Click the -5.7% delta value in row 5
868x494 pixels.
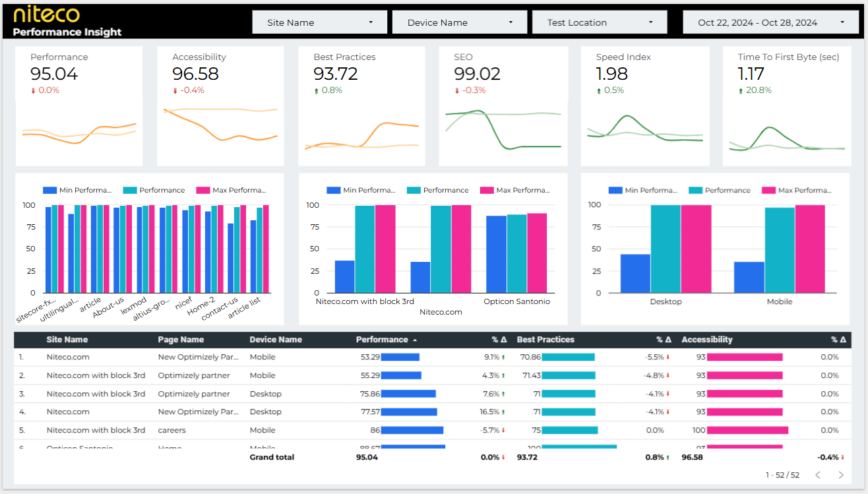point(491,430)
